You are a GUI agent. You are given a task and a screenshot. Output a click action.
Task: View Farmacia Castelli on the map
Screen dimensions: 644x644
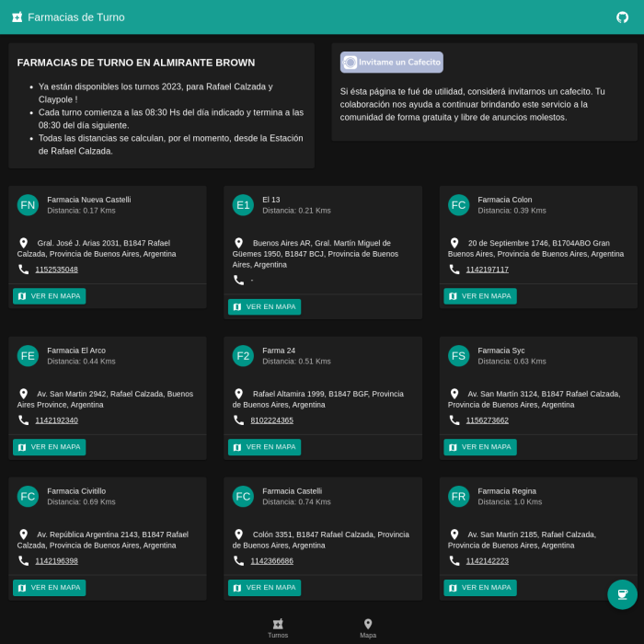(x=265, y=587)
